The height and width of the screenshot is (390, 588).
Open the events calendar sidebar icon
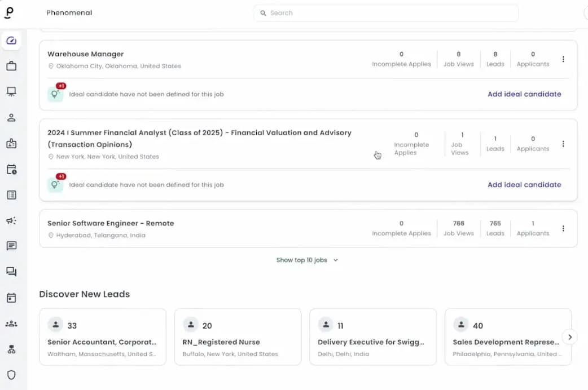(11, 298)
